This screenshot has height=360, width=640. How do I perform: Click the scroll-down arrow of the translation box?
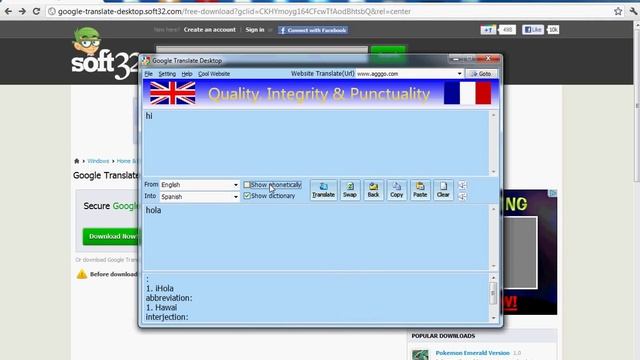[493, 266]
